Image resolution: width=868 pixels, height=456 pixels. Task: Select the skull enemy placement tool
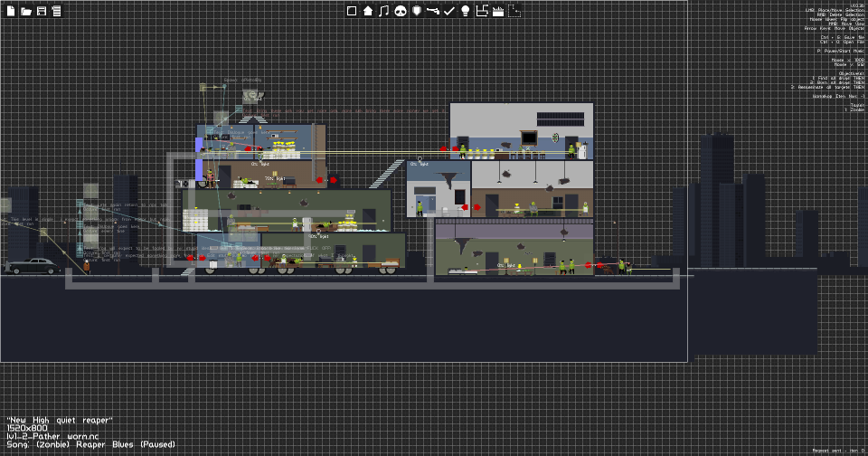[x=401, y=11]
